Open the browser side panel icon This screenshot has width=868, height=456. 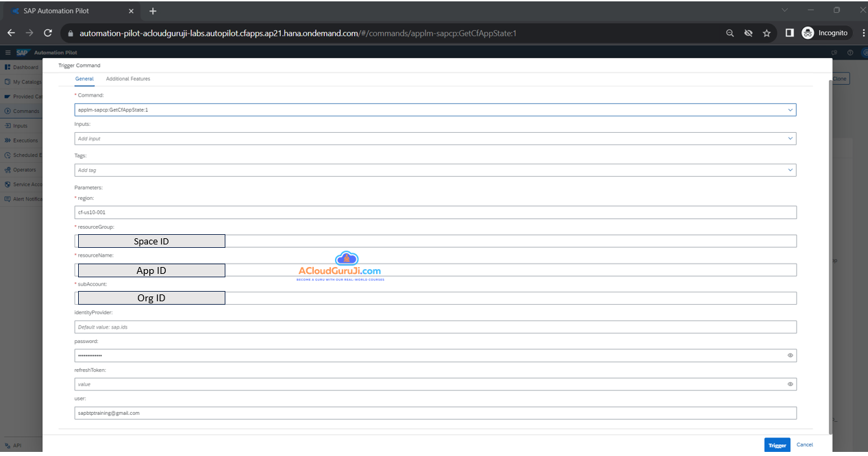click(x=789, y=33)
